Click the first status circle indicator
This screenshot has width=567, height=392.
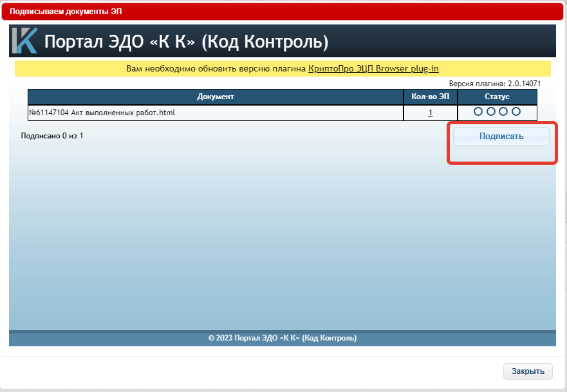tap(478, 111)
